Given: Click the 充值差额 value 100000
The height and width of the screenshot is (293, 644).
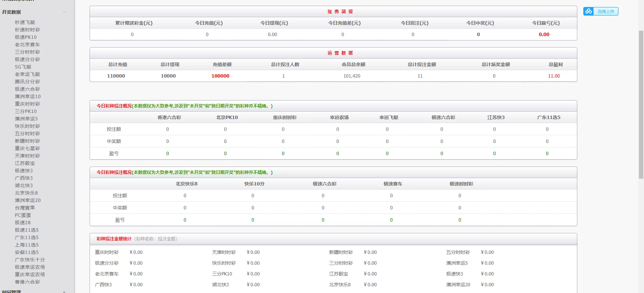Looking at the screenshot, I should click(220, 76).
